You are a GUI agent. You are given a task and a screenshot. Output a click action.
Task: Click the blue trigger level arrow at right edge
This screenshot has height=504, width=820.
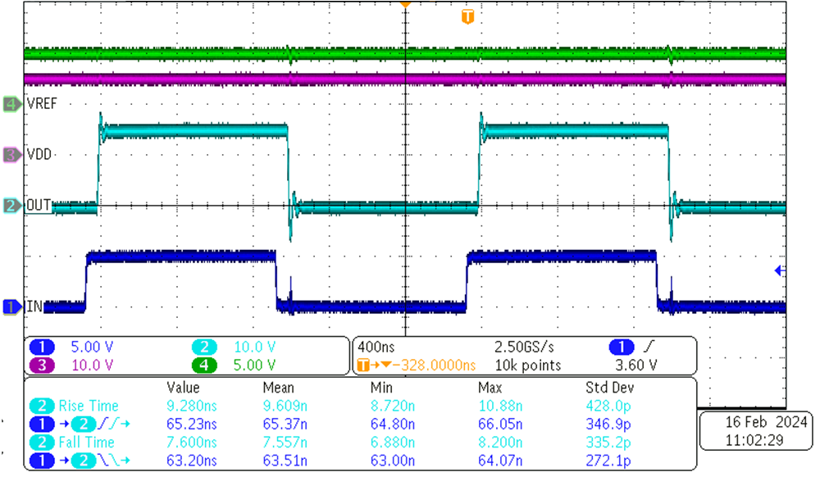[781, 270]
